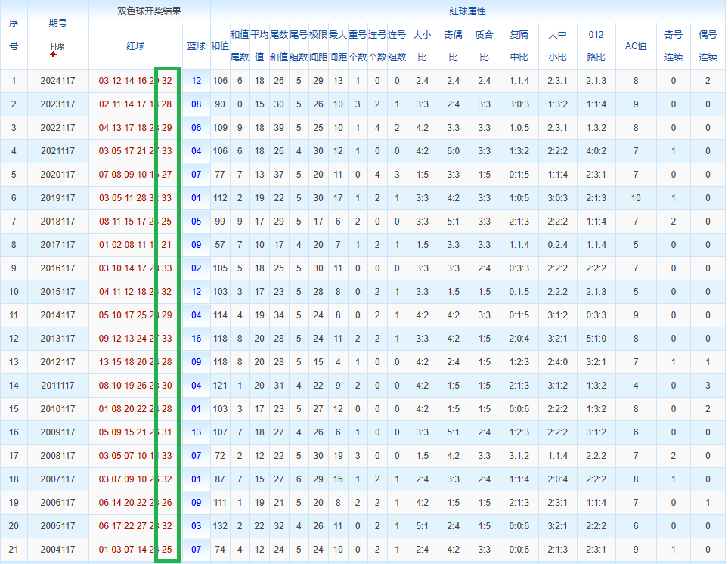The width and height of the screenshot is (728, 564).
Task: Click the 连号组数 column header
Action: (397, 46)
